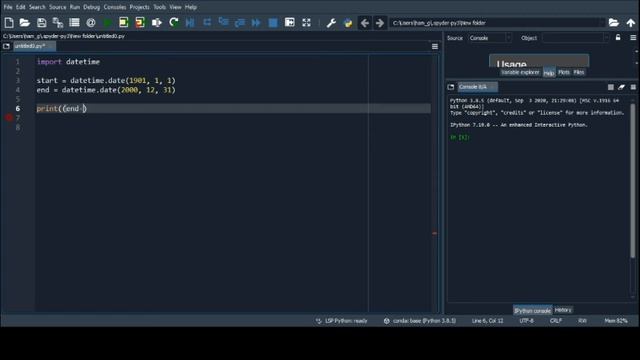Open the Help menu in menu bar
This screenshot has width=640, height=360.
(x=191, y=7)
